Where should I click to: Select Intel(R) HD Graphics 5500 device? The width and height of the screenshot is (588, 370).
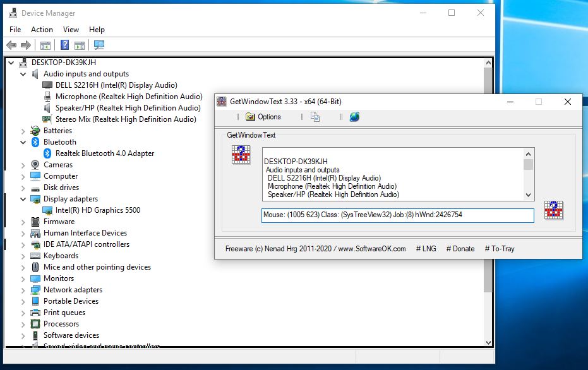[x=97, y=210]
